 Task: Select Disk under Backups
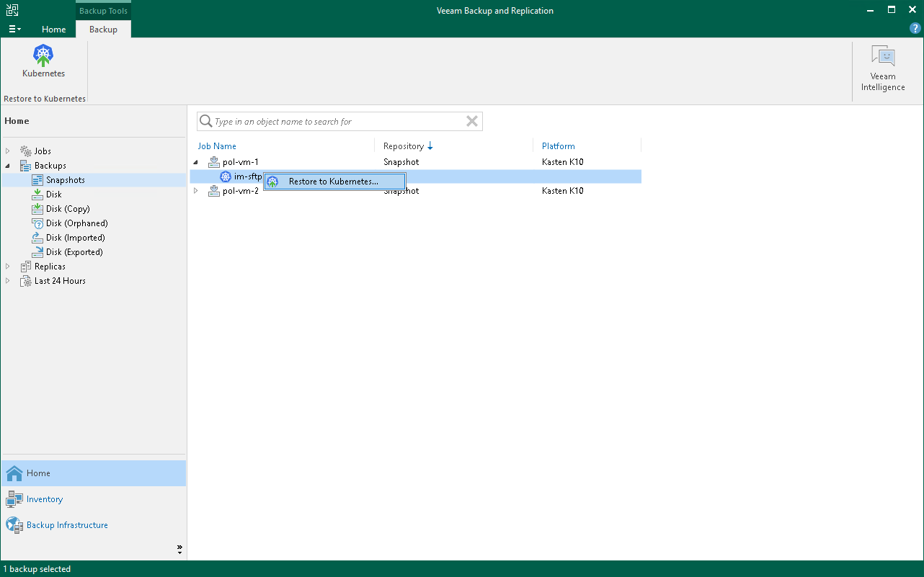click(54, 194)
